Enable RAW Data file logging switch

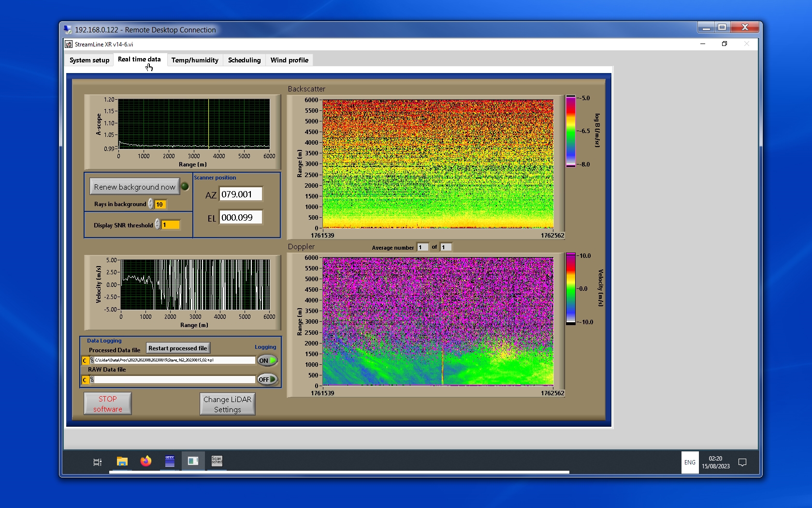267,379
